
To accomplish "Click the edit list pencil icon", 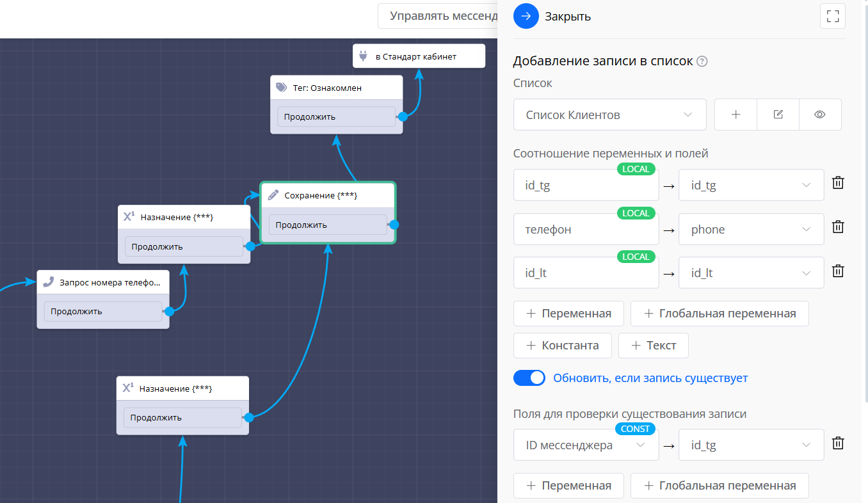I will pyautogui.click(x=778, y=115).
